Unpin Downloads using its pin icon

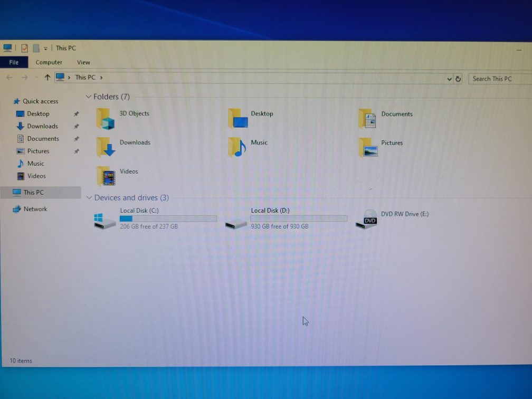click(x=77, y=126)
